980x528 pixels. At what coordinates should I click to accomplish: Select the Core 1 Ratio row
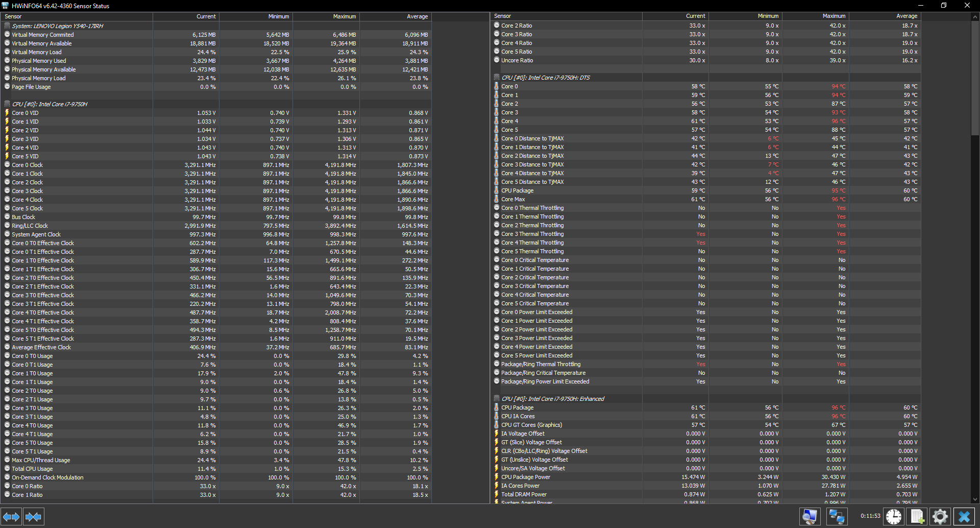(x=216, y=495)
